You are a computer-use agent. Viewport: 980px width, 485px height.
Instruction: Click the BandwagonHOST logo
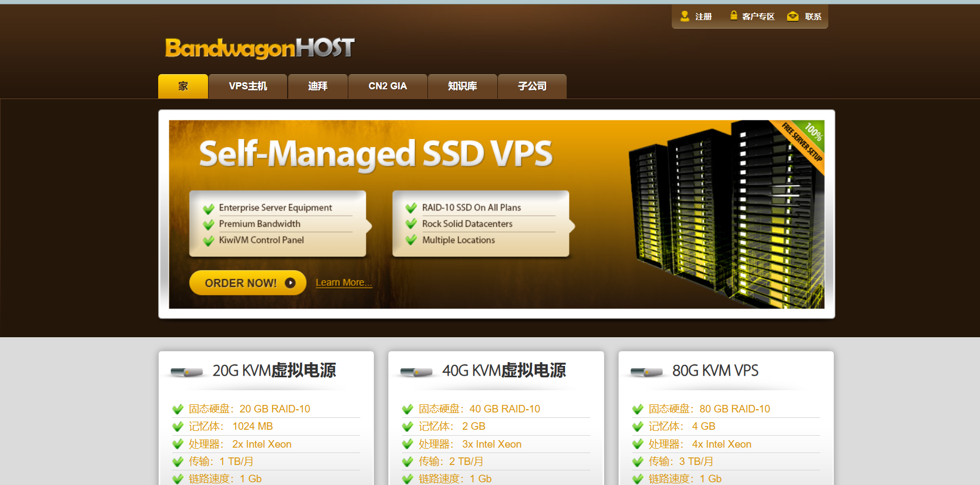259,48
